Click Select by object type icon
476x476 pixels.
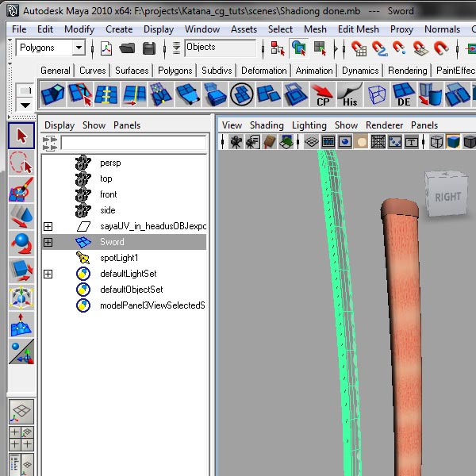[x=299, y=48]
